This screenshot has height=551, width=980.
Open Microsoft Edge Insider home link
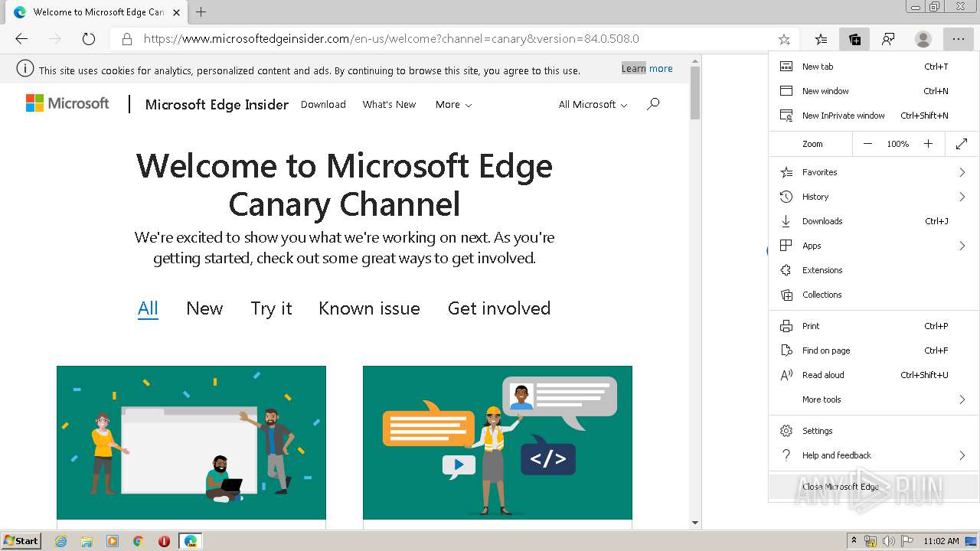pos(217,104)
